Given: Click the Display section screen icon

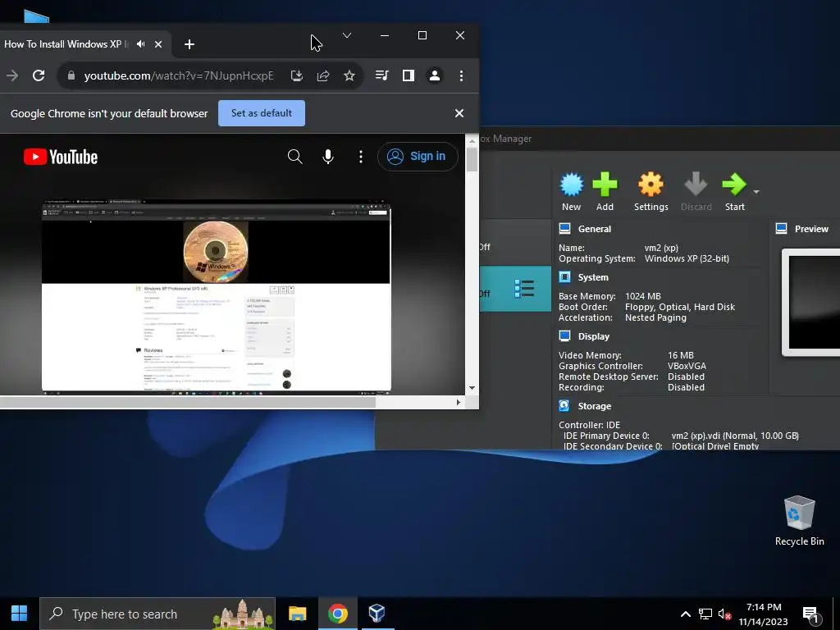Looking at the screenshot, I should (564, 336).
